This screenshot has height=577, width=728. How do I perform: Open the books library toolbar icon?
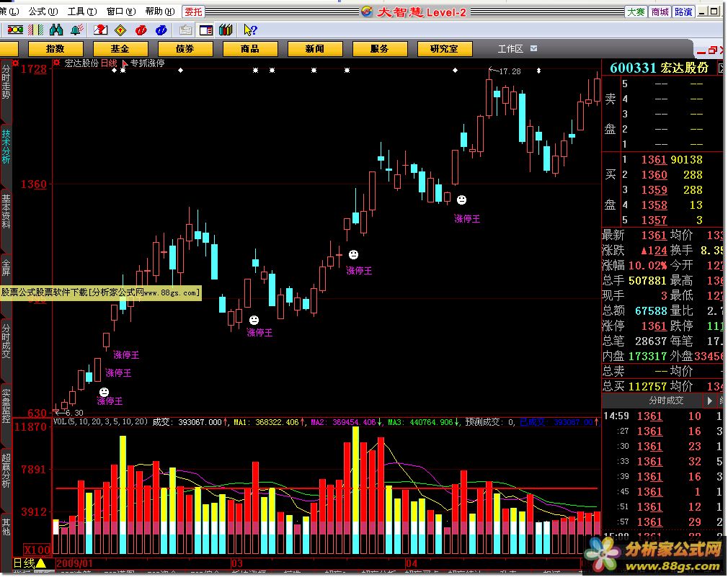pos(226,30)
